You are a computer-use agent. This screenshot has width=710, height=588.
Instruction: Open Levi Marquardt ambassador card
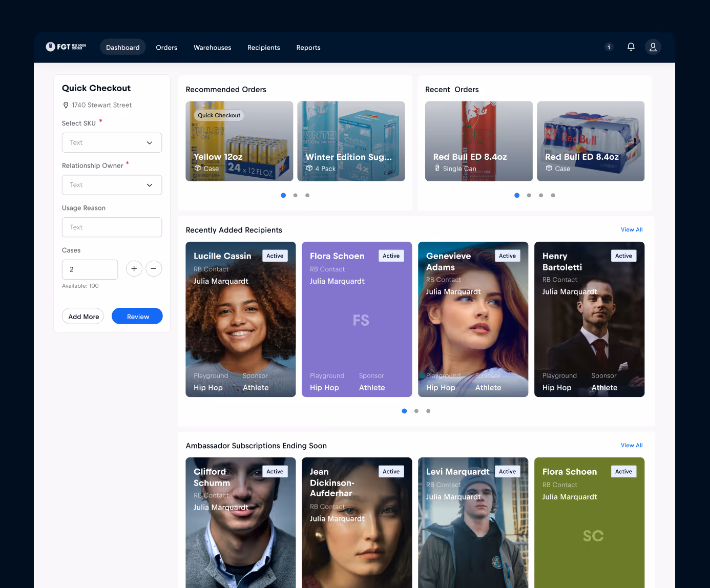pos(473,523)
